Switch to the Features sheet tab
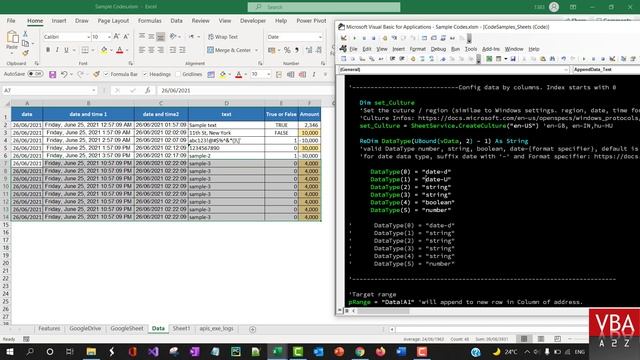Viewport: 640px width, 360px height. [49, 329]
